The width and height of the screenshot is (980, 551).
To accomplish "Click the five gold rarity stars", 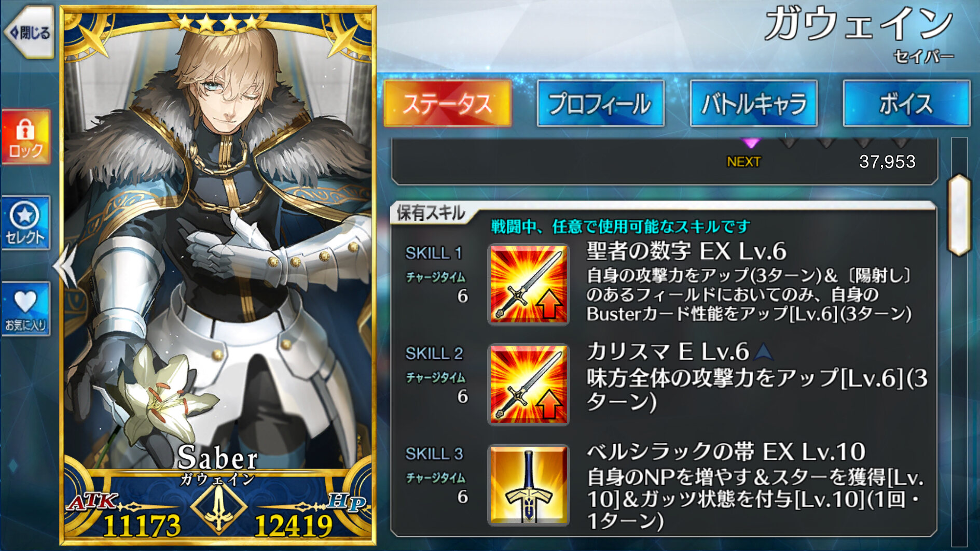I will 218,22.
